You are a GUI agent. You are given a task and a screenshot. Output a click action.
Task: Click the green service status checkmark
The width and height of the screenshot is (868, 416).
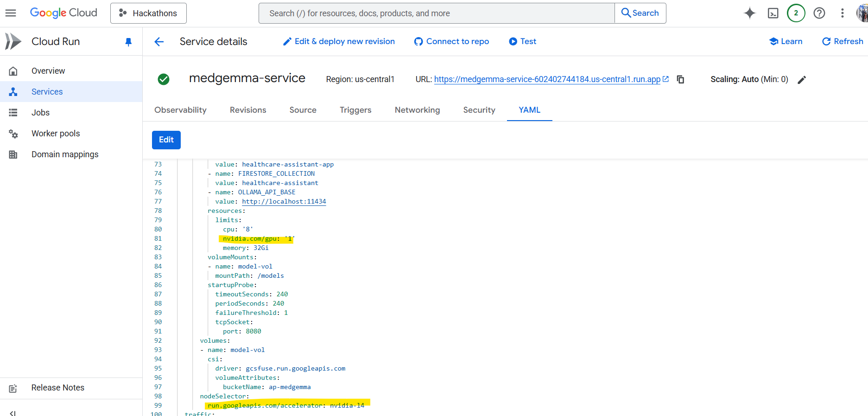[164, 79]
